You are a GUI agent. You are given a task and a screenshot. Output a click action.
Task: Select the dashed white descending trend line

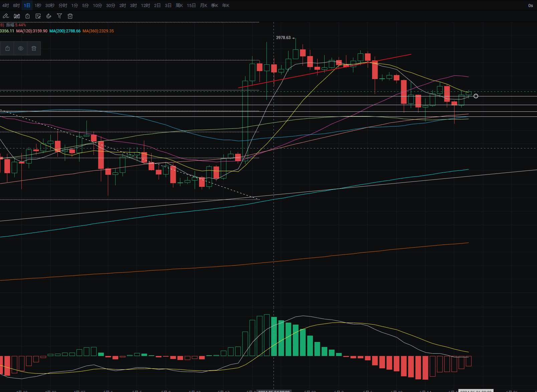click(130, 155)
